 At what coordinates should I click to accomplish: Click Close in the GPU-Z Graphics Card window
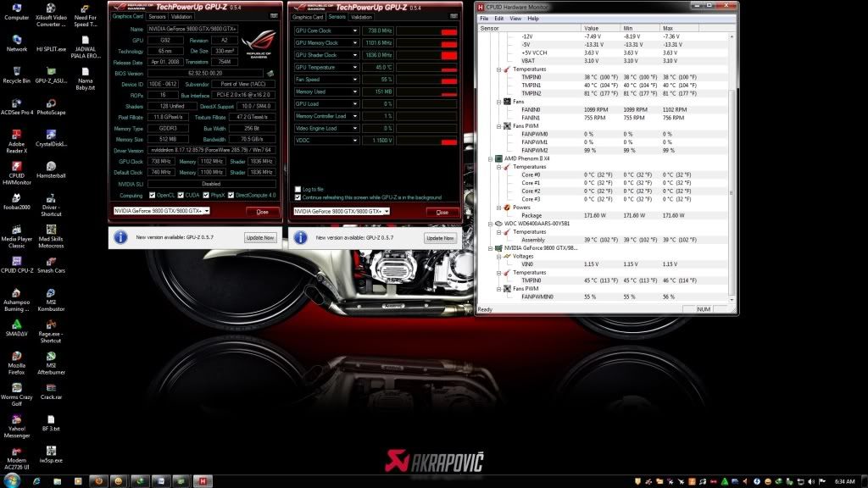click(x=263, y=212)
